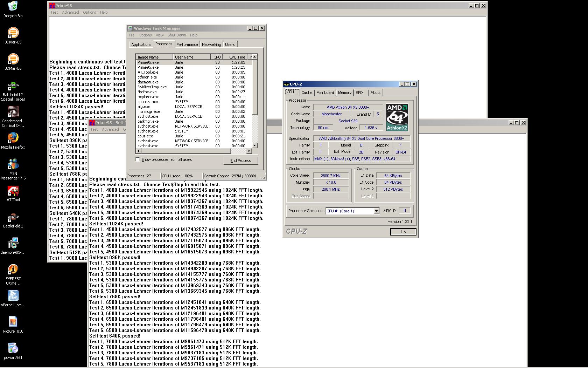
Task: Open Task Manager File menu
Action: [132, 35]
